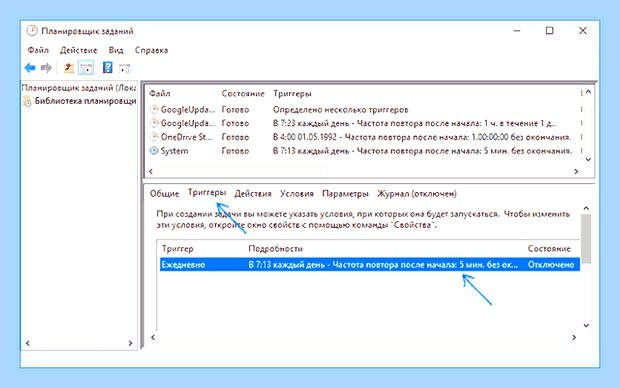Sort the task list by the Файл column header
The width and height of the screenshot is (620, 388).
pos(160,94)
